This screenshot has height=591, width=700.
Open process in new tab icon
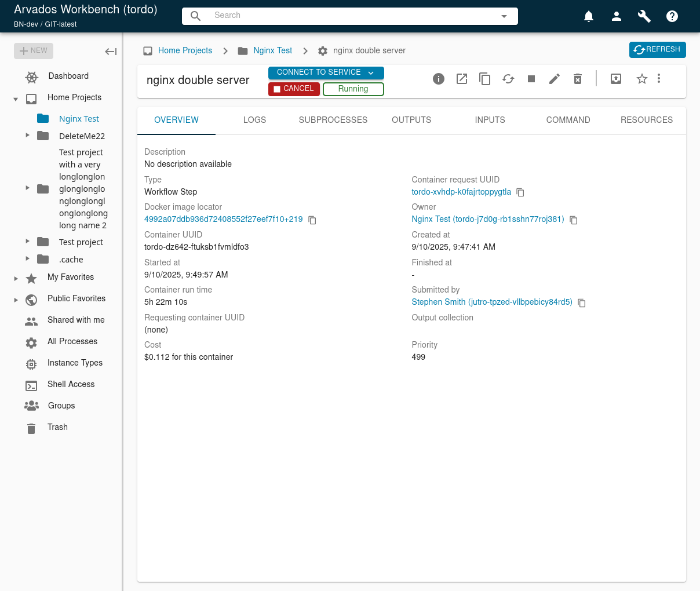(462, 79)
